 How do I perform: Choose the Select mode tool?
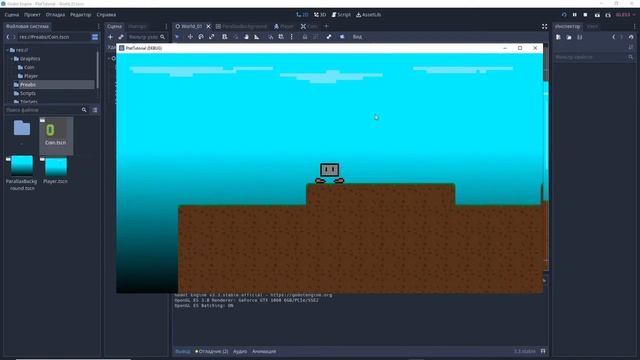(x=177, y=37)
